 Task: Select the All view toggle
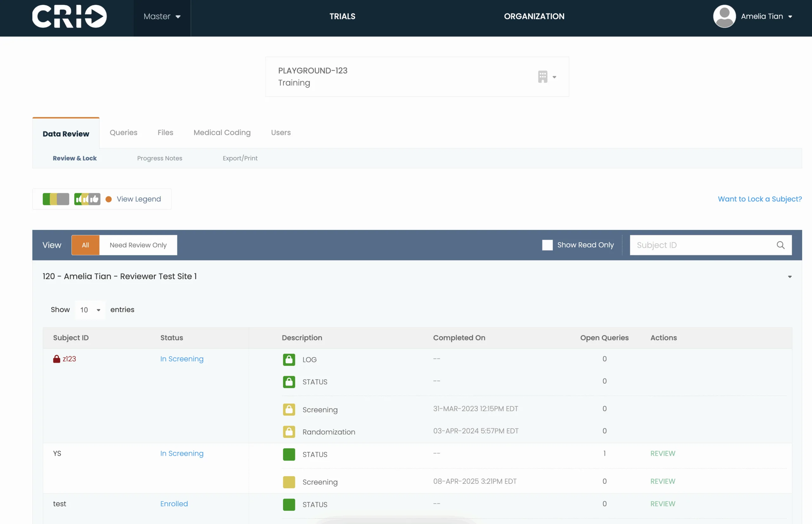(85, 245)
